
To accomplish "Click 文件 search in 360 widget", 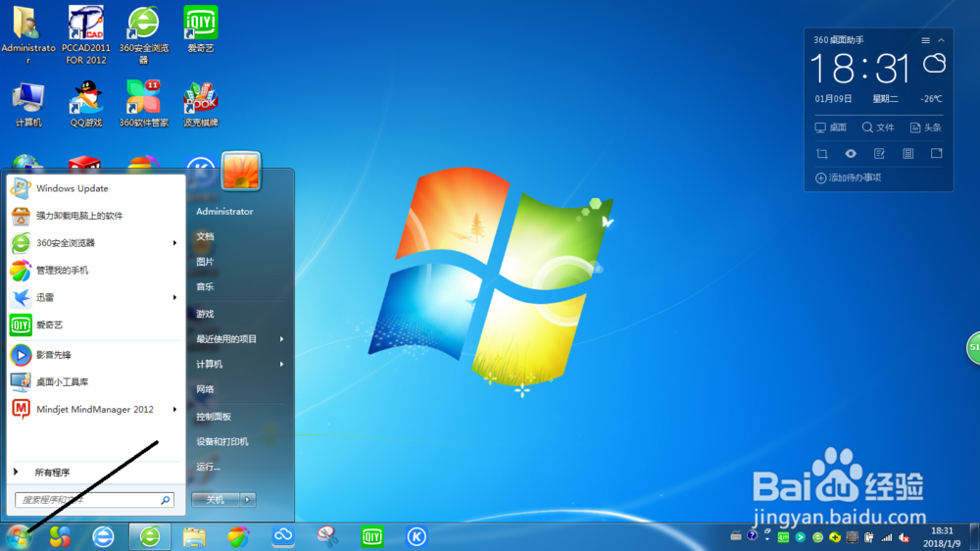I will coord(878,127).
